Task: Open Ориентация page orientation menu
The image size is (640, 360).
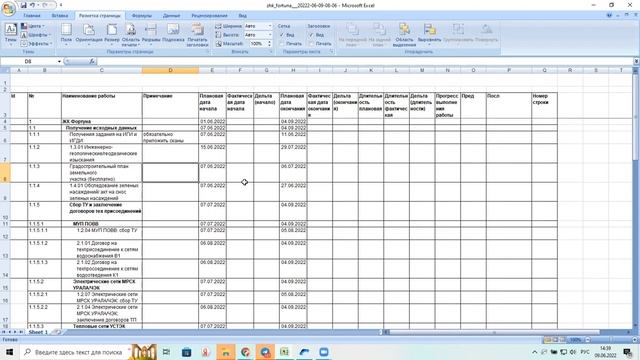Action: 89,34
